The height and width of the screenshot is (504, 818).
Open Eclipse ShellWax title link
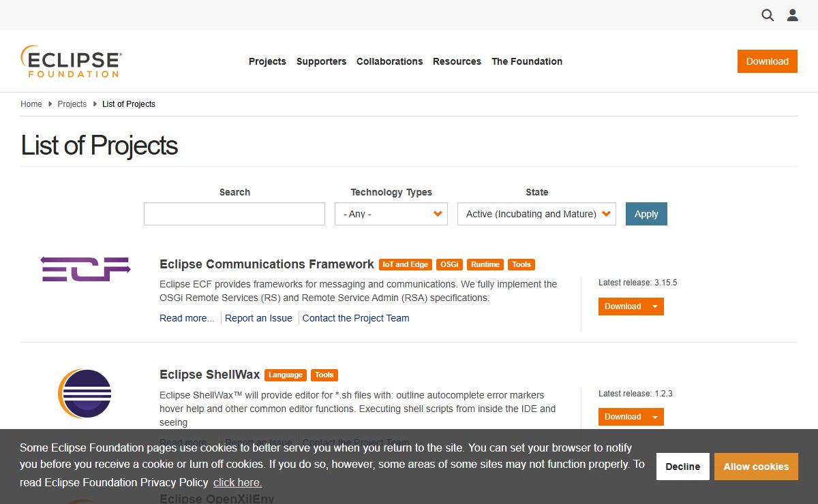tap(210, 375)
